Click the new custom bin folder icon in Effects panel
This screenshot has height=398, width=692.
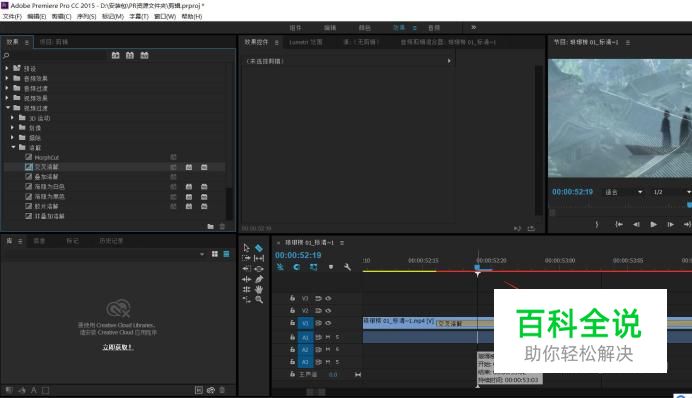point(211,227)
